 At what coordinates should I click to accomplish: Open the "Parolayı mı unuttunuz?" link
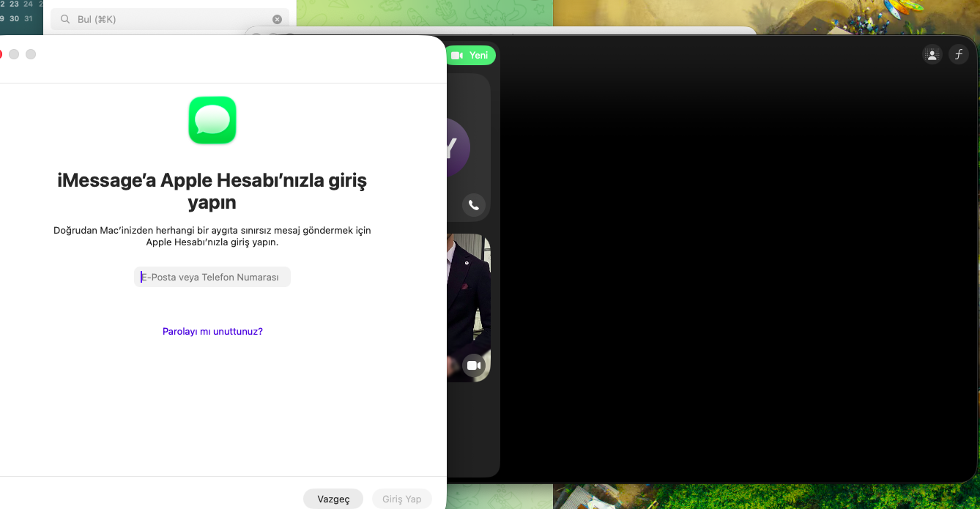[212, 332]
